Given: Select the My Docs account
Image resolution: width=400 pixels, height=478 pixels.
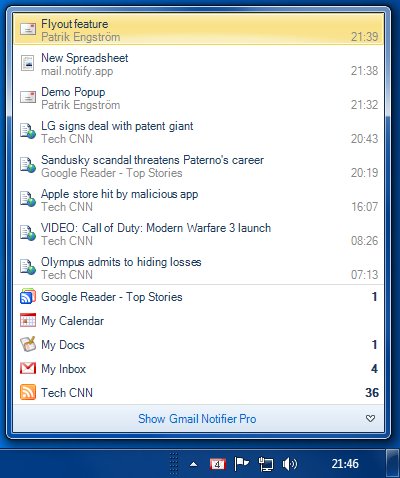Looking at the screenshot, I should pyautogui.click(x=199, y=345).
